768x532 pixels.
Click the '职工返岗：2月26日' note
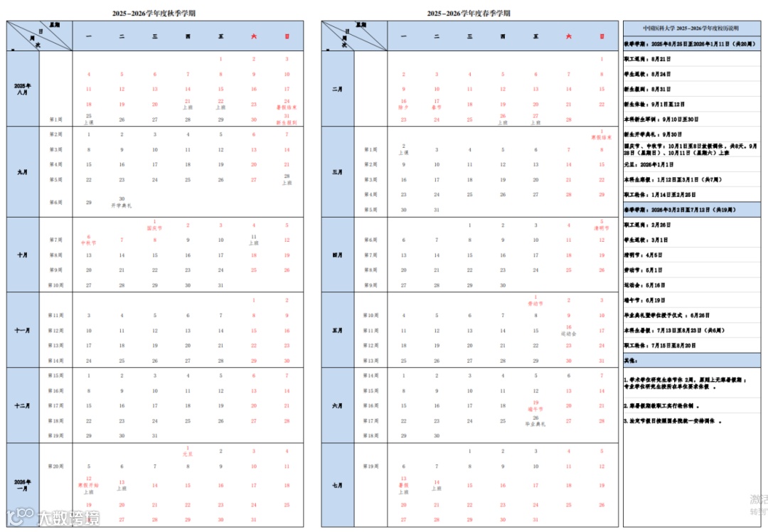click(647, 225)
